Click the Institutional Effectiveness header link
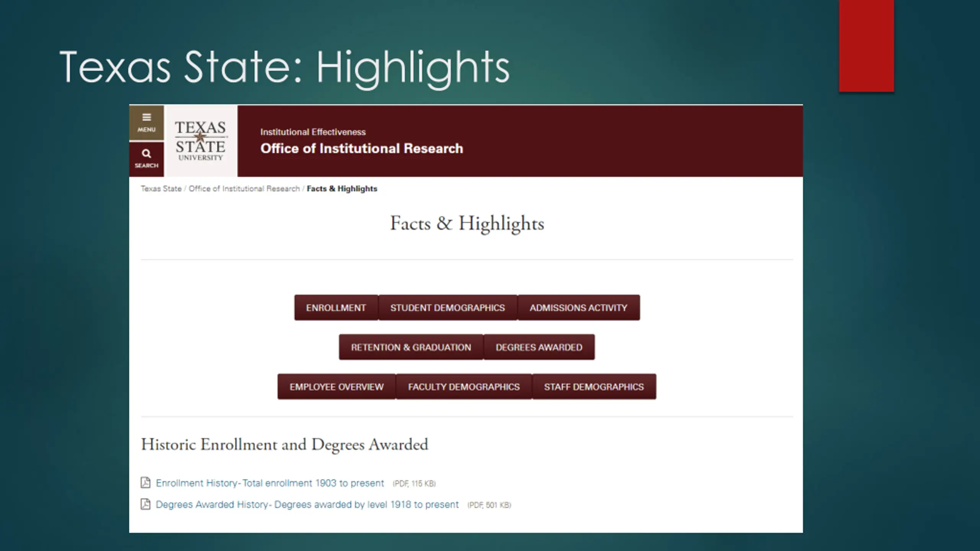The height and width of the screenshot is (551, 980). [x=313, y=132]
